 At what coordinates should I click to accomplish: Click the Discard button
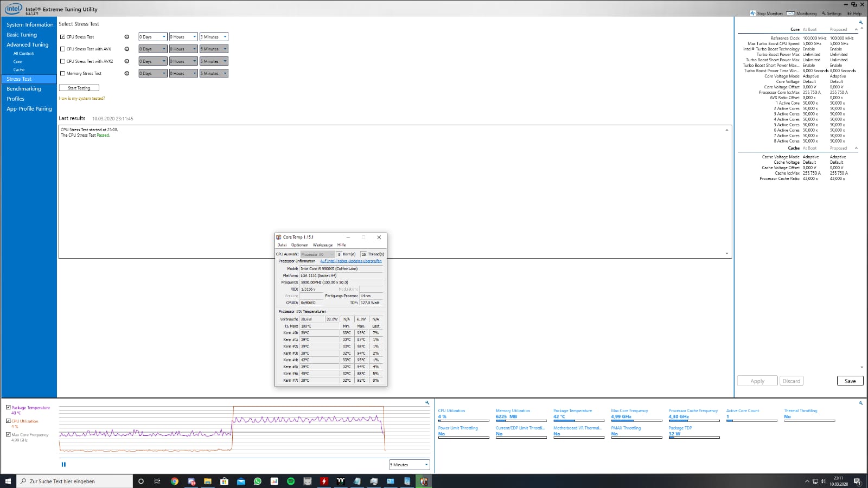pos(792,381)
